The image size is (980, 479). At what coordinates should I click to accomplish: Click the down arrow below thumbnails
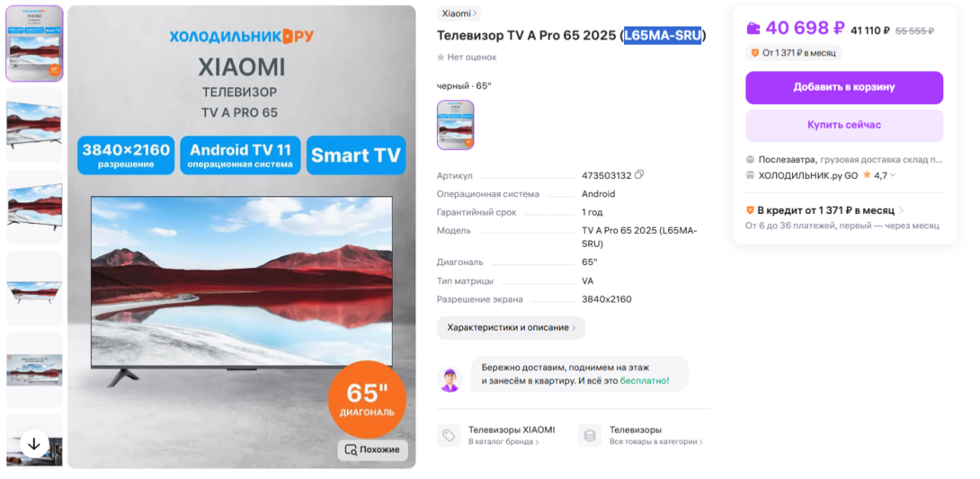pyautogui.click(x=34, y=444)
